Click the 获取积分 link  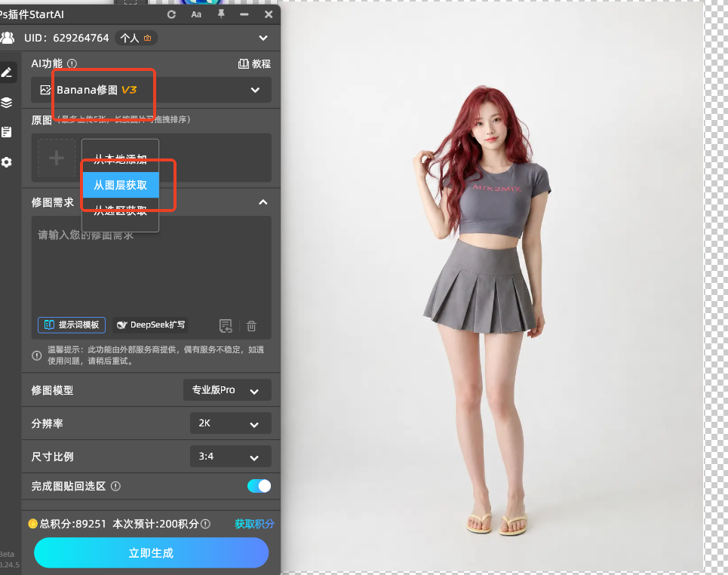(254, 524)
